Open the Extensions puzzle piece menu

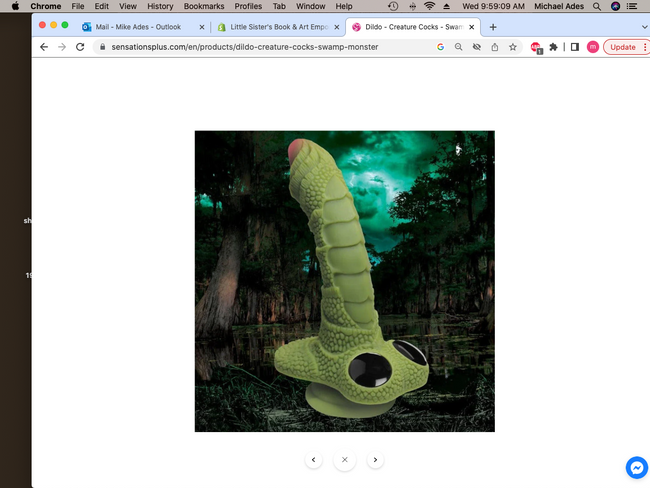click(x=554, y=47)
